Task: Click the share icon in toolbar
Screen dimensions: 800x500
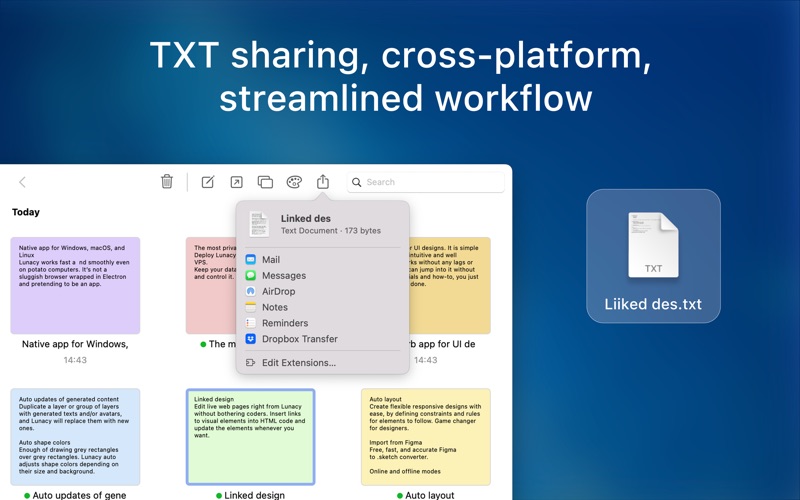Action: (322, 181)
